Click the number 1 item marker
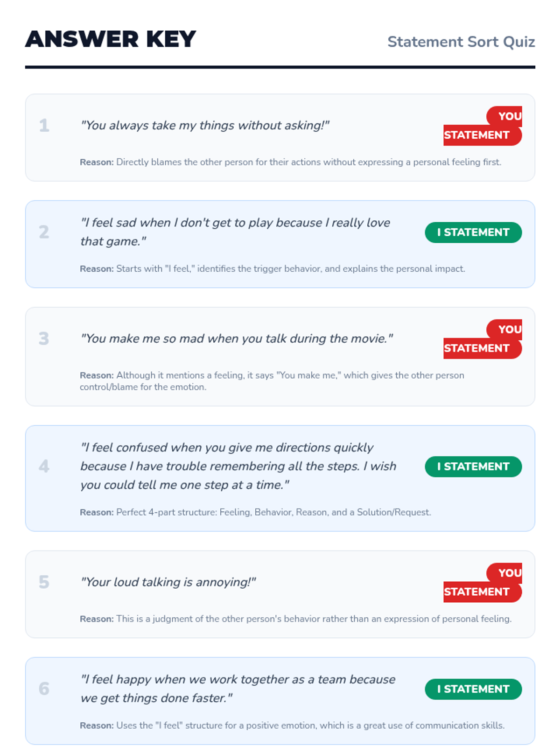 tap(44, 125)
